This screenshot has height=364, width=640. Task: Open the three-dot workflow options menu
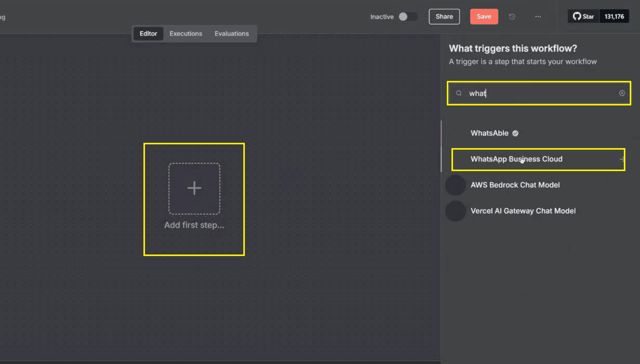click(538, 16)
